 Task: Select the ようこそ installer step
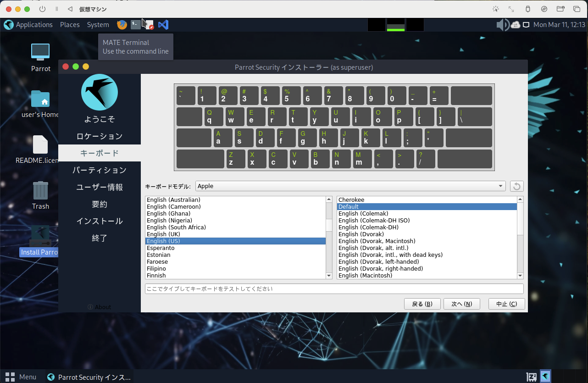(x=100, y=119)
